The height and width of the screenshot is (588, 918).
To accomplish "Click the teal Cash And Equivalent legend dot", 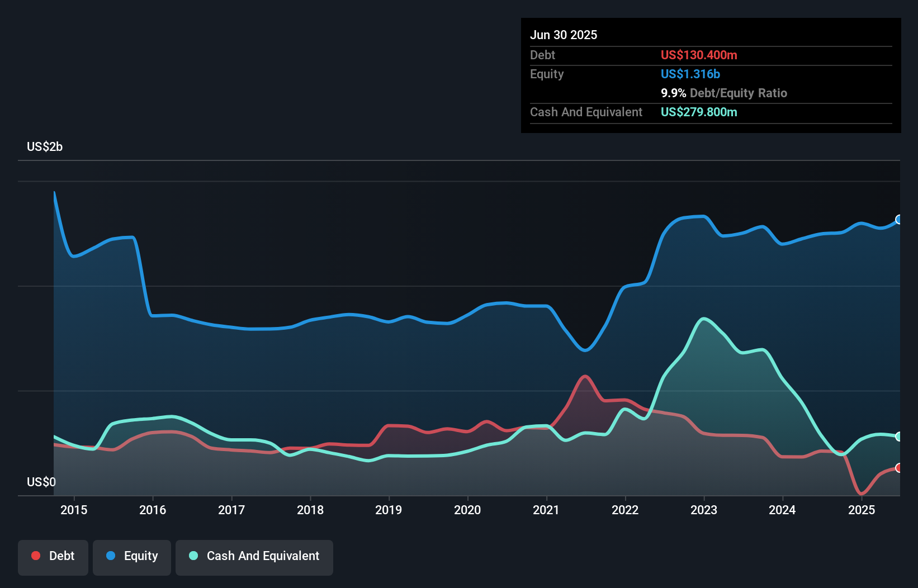I will [x=192, y=556].
